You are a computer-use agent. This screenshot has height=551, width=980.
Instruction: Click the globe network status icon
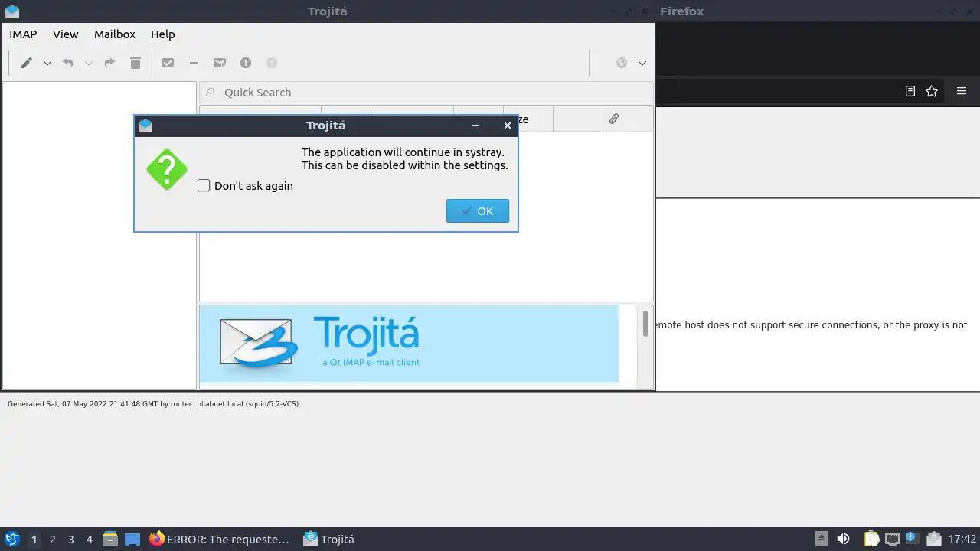tap(622, 63)
